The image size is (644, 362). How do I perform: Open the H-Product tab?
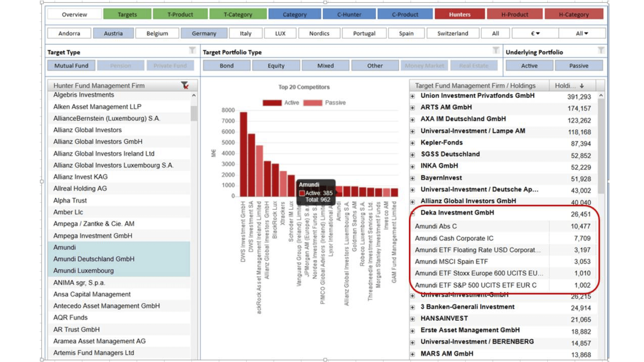(515, 14)
